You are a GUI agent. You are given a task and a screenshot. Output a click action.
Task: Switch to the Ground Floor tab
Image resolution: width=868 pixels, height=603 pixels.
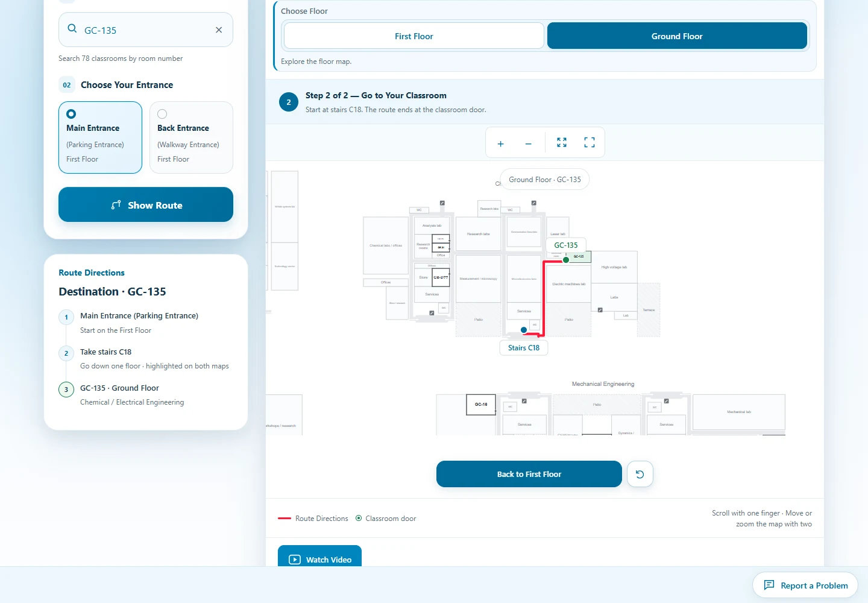[x=677, y=36]
